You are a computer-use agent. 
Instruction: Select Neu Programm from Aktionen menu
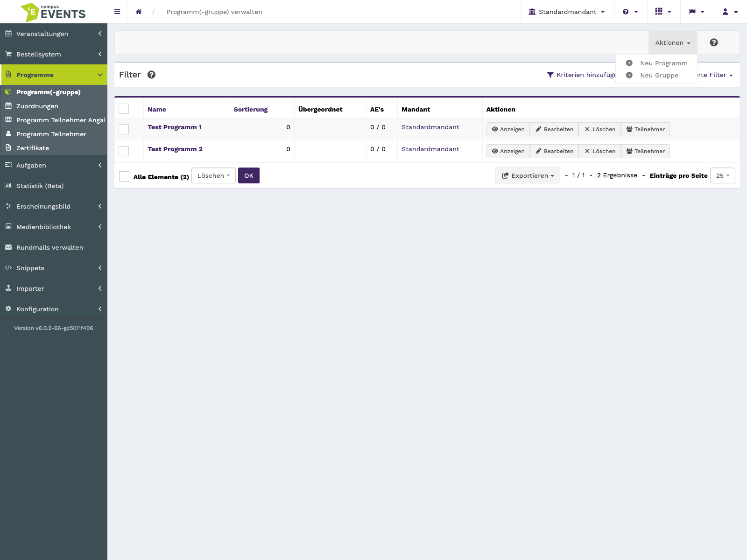coord(656,63)
